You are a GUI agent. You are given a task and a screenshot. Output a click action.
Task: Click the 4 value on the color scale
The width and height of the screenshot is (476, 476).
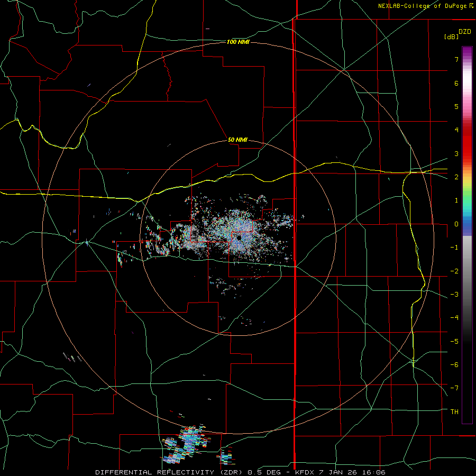pyautogui.click(x=456, y=130)
